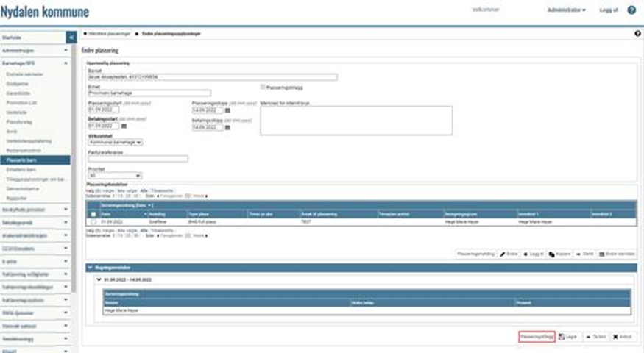The height and width of the screenshot is (353, 644).
Task: Click the blue help question mark icon
Action: coord(631,10)
